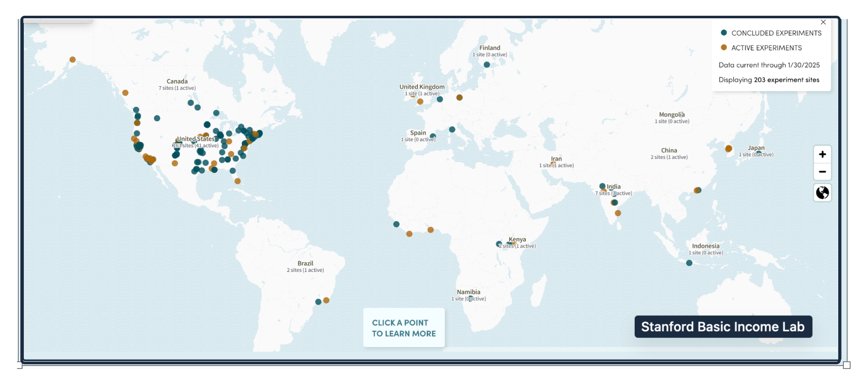Image resolution: width=868 pixels, height=386 pixels.
Task: Select the Florida active experiment marker
Action: (x=238, y=181)
